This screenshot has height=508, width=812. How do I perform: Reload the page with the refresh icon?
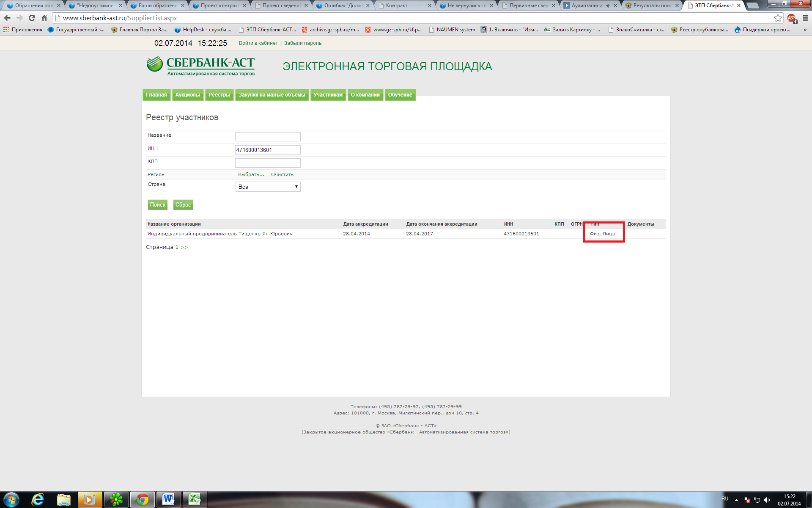tap(32, 18)
